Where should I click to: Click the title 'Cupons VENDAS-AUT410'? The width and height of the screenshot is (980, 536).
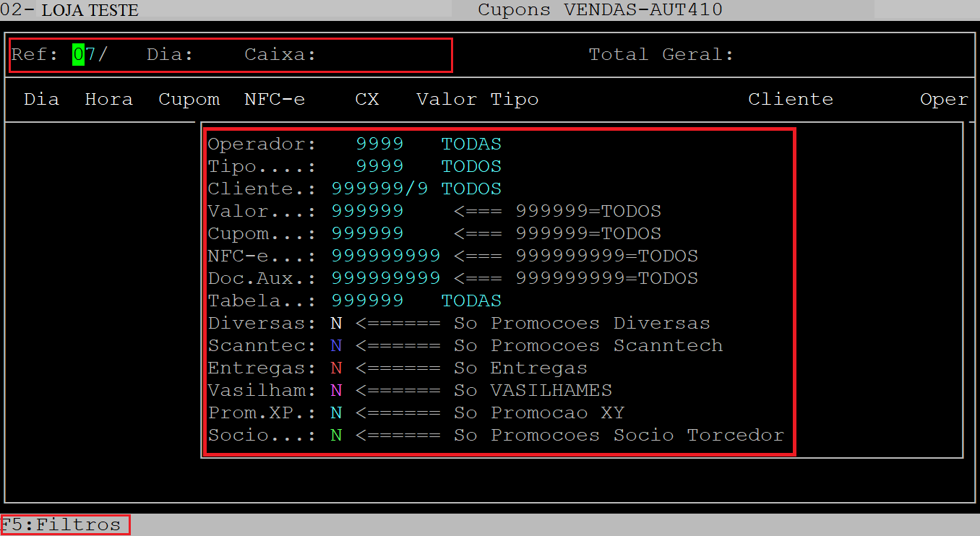(x=600, y=9)
